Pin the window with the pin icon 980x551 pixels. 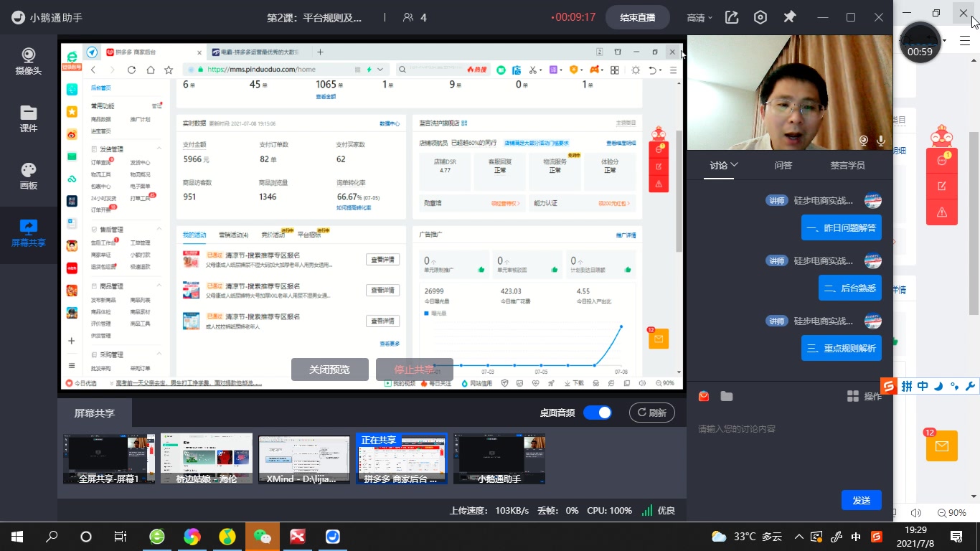tap(790, 17)
